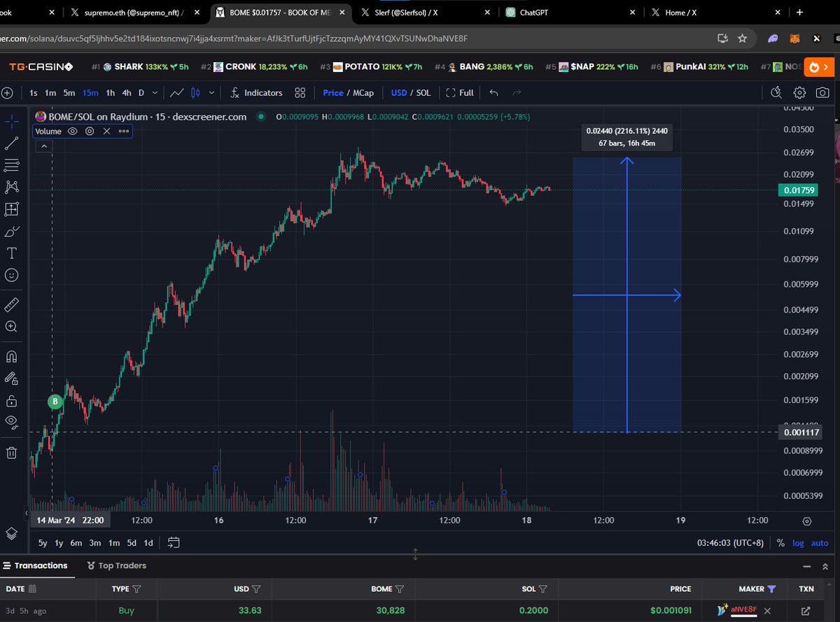The image size is (840, 622).
Task: Open the forecasting and measurement tools
Action: point(11,208)
